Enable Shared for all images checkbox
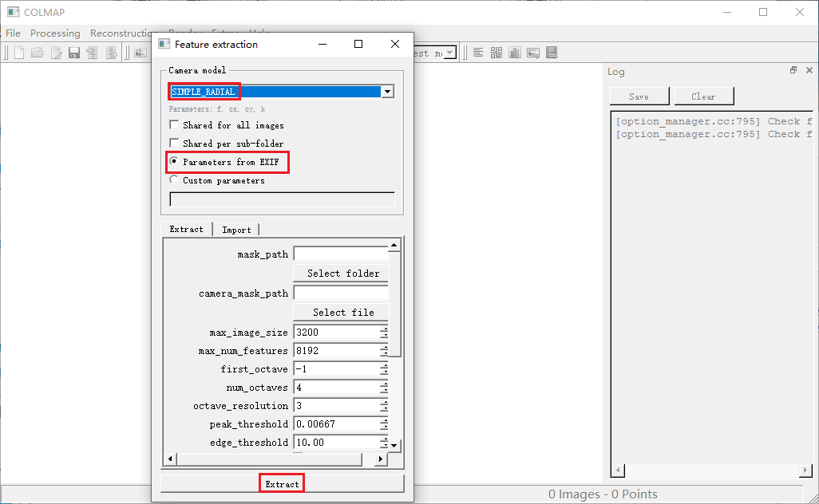This screenshot has width=819, height=504. pos(174,124)
